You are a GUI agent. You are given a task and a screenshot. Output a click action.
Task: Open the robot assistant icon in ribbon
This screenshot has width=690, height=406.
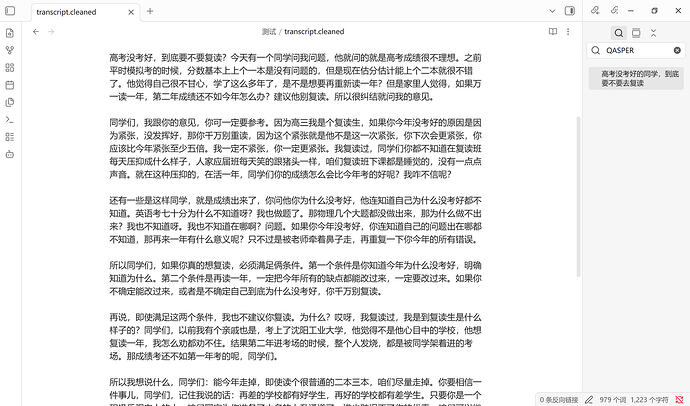coord(10,154)
